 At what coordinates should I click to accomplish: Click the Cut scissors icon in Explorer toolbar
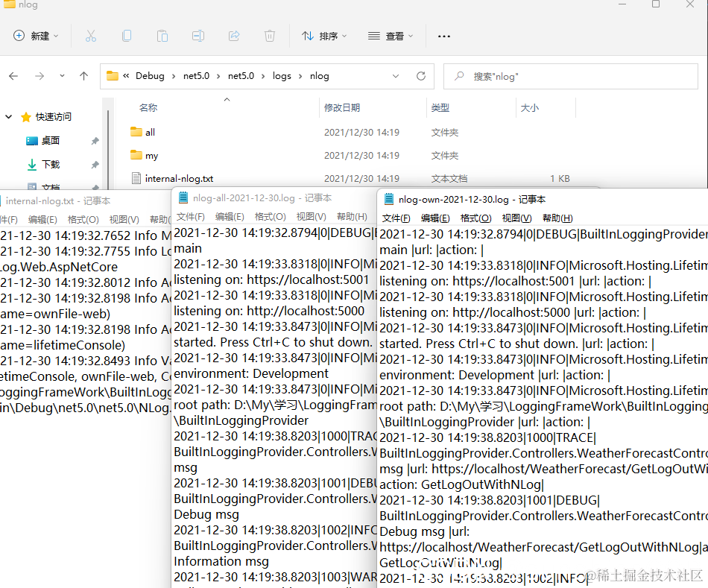click(x=91, y=36)
